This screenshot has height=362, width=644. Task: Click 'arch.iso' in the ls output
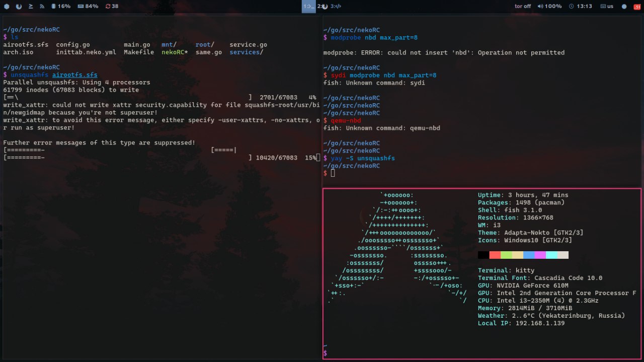point(18,52)
